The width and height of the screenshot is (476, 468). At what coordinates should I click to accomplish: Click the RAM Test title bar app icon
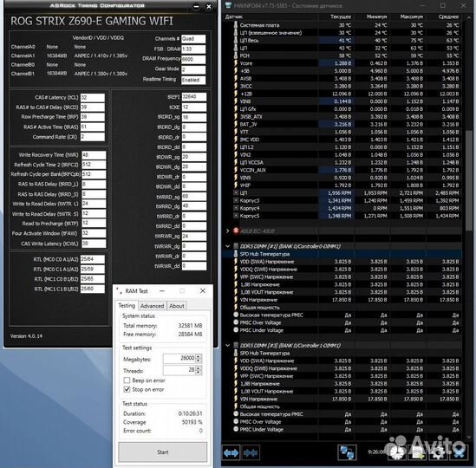[x=120, y=291]
